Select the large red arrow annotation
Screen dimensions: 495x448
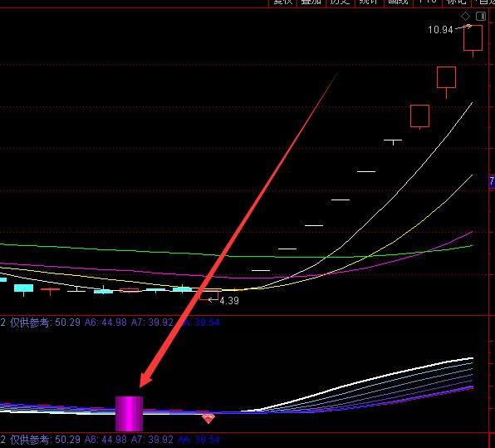(x=238, y=230)
